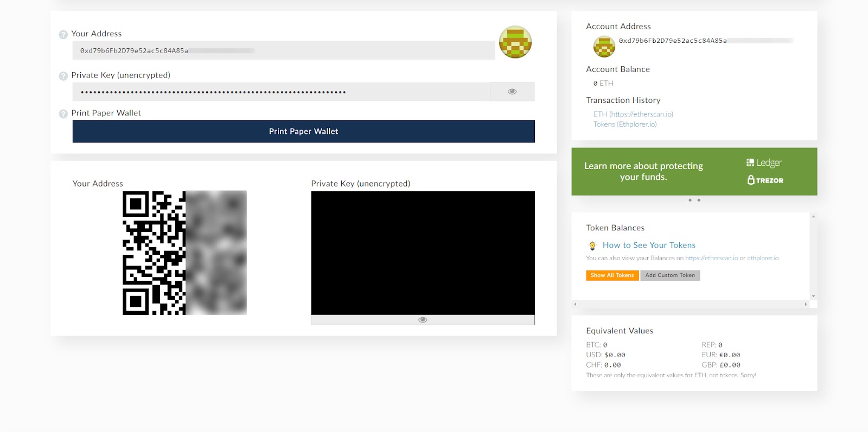Screen dimensions: 868x432
Task: Click the TREZOR logo in green banner
Action: 765,180
